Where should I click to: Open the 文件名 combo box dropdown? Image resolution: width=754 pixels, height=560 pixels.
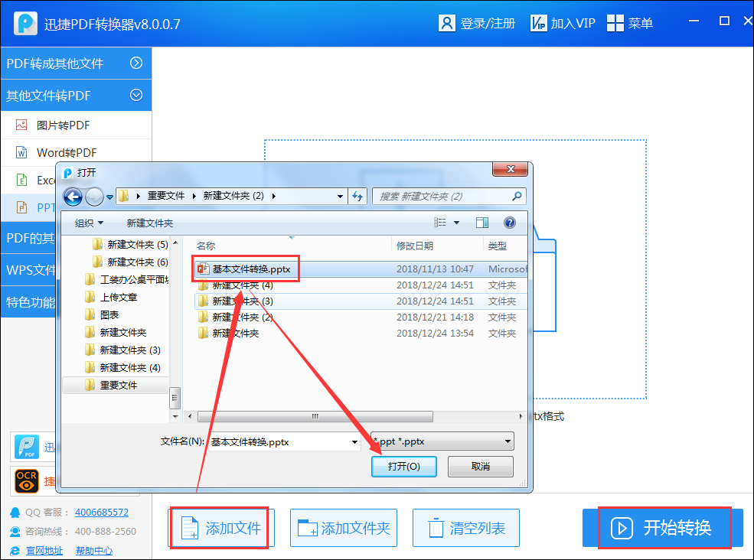pos(354,441)
